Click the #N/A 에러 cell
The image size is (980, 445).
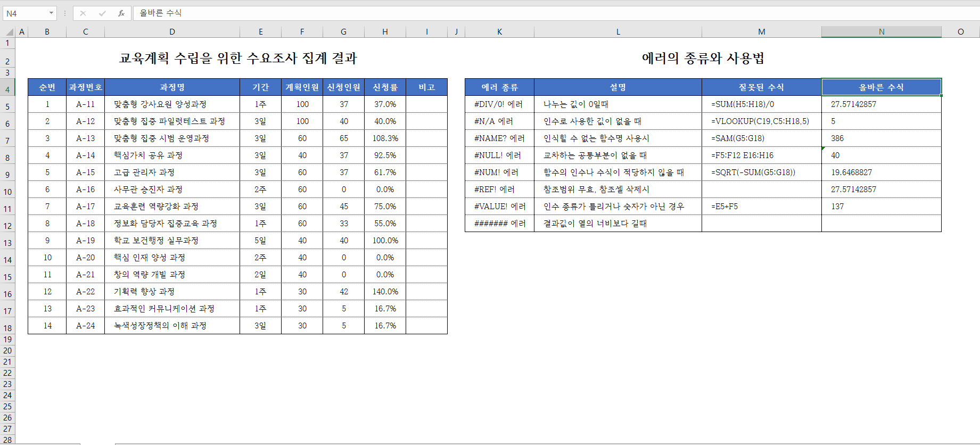pyautogui.click(x=499, y=121)
